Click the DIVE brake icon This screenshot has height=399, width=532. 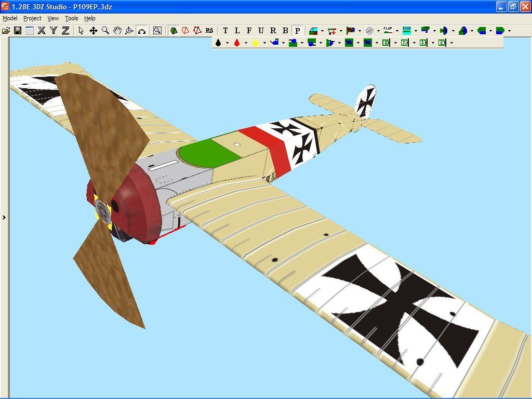(x=406, y=31)
